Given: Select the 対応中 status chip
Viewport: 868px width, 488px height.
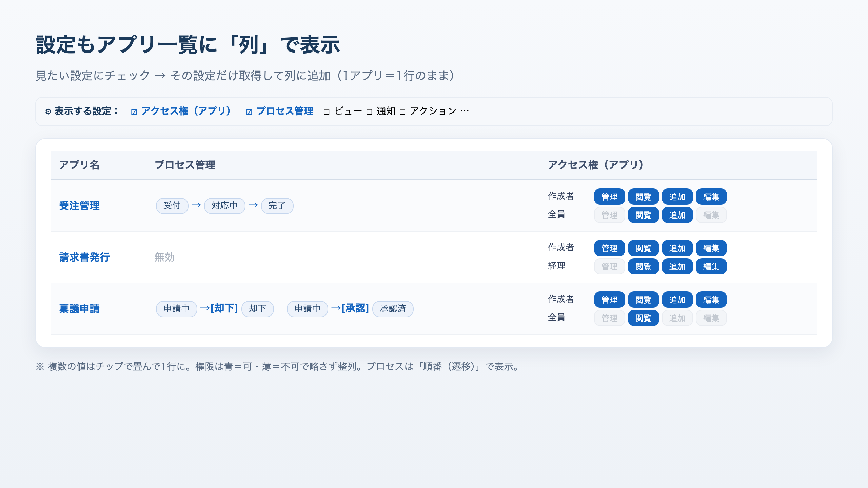Looking at the screenshot, I should 224,206.
